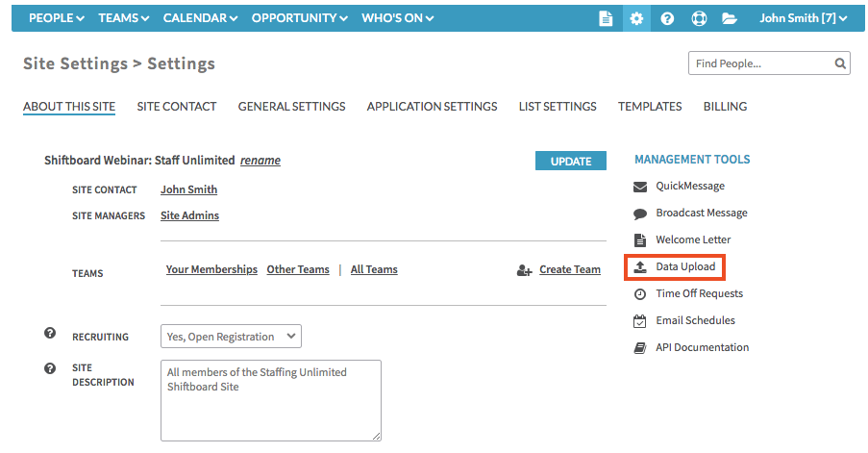The image size is (868, 453).
Task: Click the Time Off Requests clock icon
Action: (x=640, y=294)
